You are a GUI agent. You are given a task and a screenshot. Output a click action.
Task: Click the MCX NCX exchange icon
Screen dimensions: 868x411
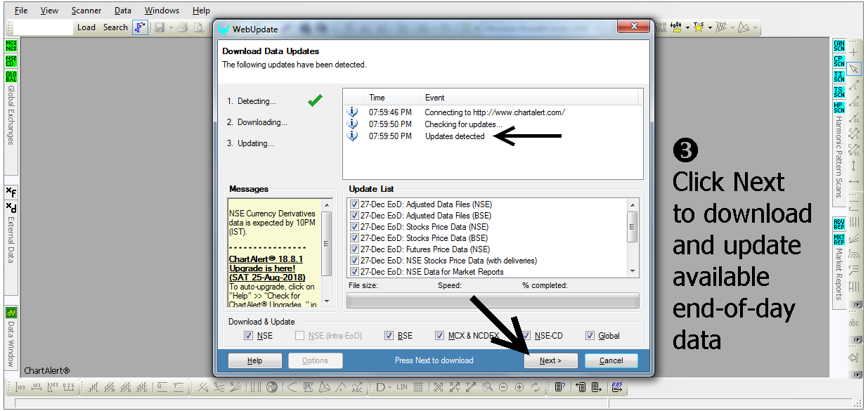pyautogui.click(x=11, y=46)
